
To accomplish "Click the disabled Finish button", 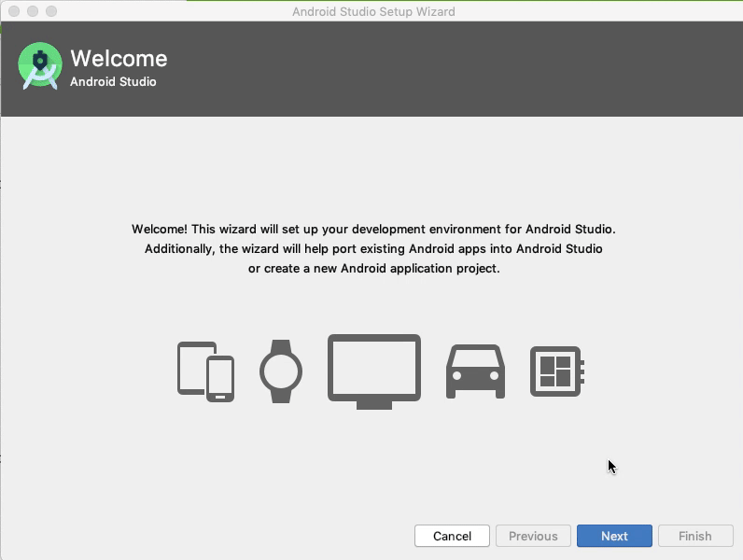I will point(695,536).
